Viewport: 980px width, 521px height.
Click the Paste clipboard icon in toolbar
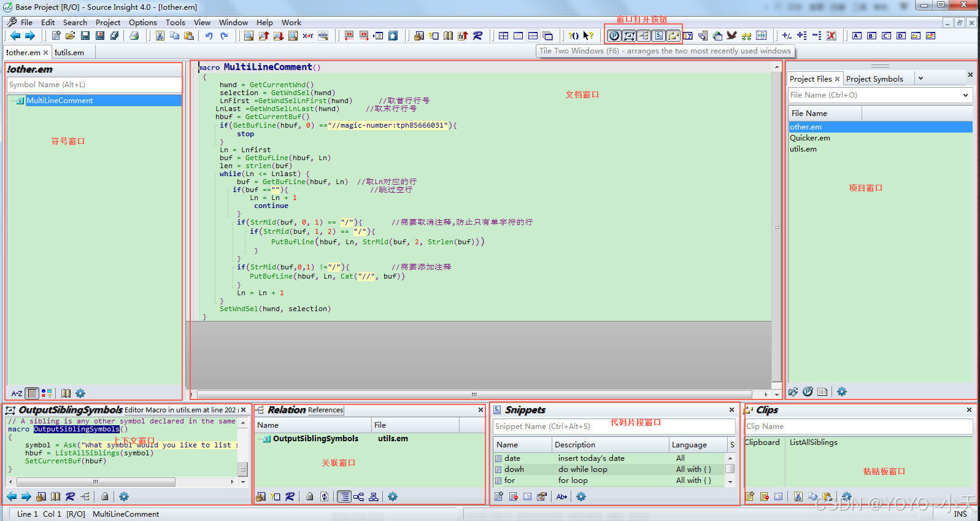pyautogui.click(x=189, y=36)
